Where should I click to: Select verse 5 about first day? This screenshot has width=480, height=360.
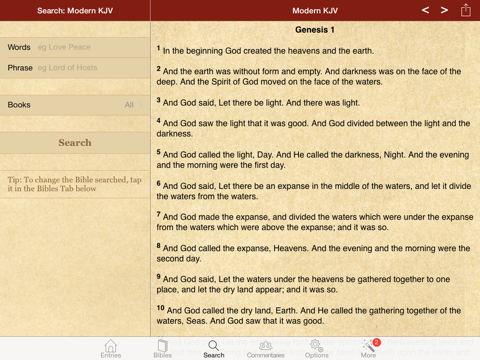(313, 160)
